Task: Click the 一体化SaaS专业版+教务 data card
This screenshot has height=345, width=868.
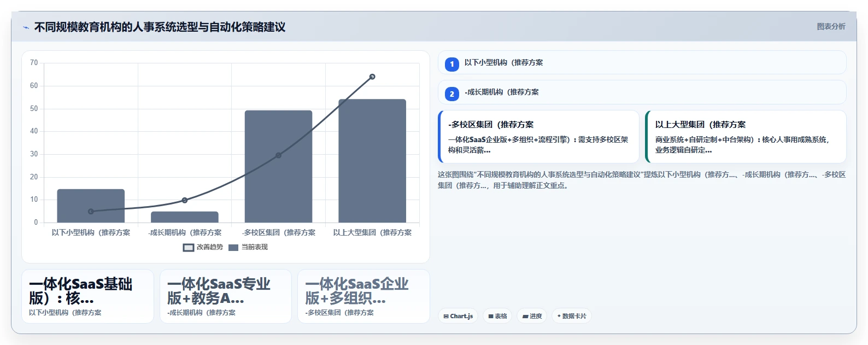Action: [x=226, y=296]
